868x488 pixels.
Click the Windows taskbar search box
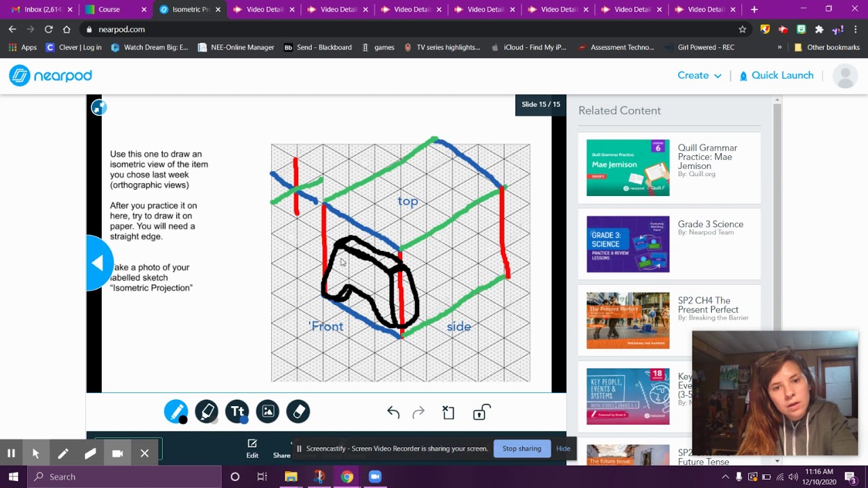click(125, 476)
